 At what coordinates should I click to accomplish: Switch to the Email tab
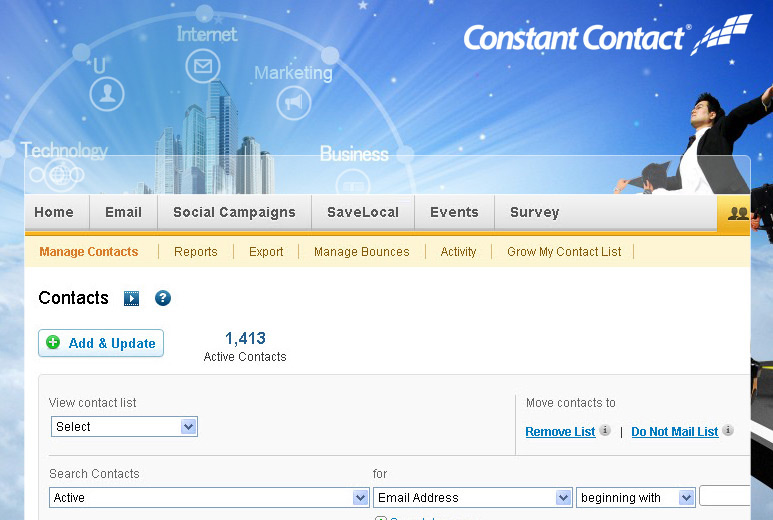tap(124, 213)
